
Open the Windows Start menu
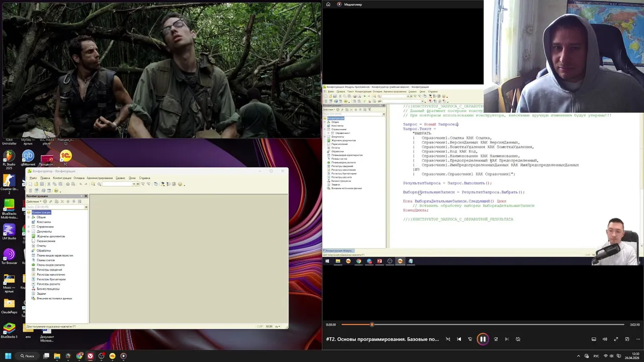tap(8, 356)
